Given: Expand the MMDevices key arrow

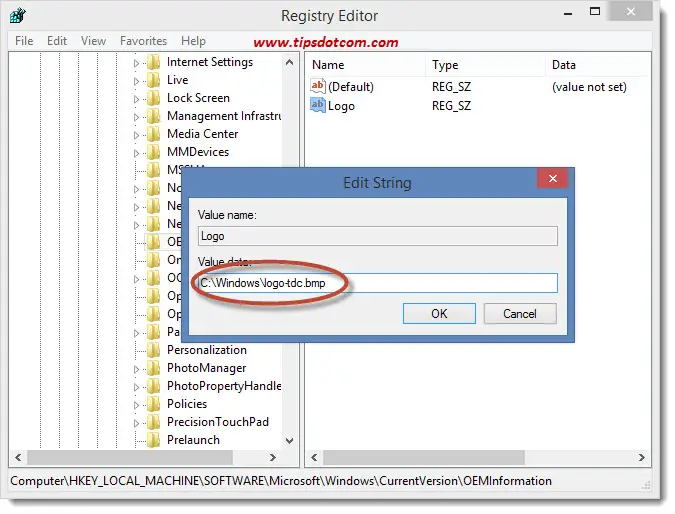Looking at the screenshot, I should point(137,152).
